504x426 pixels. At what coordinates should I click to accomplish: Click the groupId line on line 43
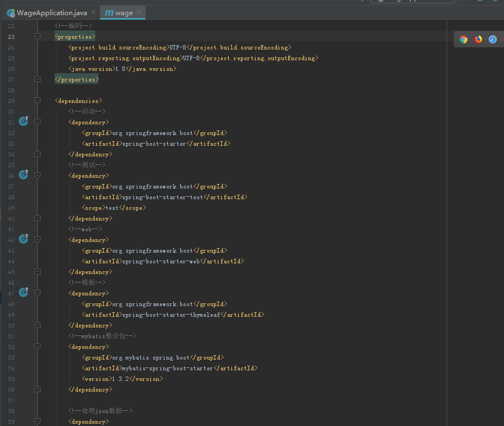(154, 250)
